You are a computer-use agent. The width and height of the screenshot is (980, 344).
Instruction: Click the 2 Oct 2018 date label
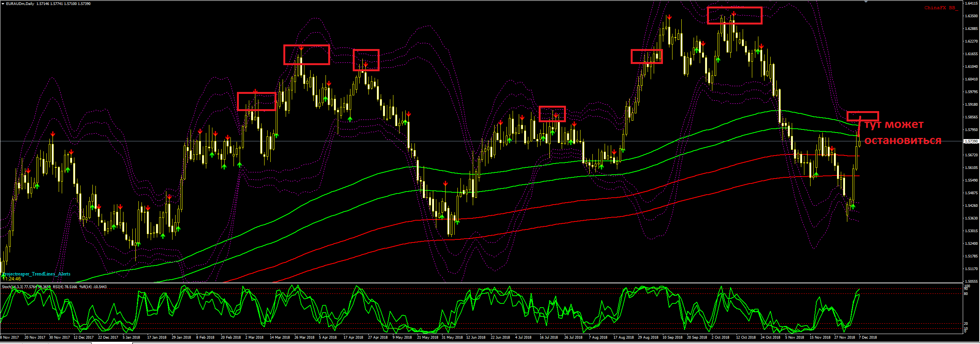720,337
